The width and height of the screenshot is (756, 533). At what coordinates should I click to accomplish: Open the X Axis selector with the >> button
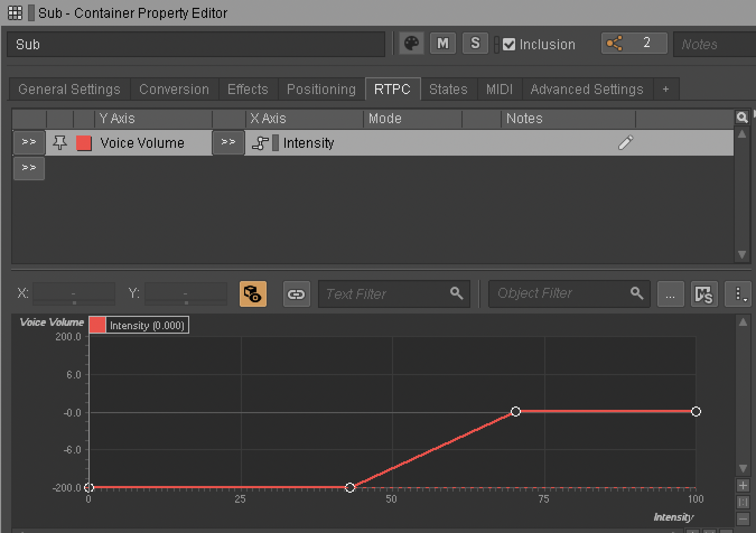228,143
